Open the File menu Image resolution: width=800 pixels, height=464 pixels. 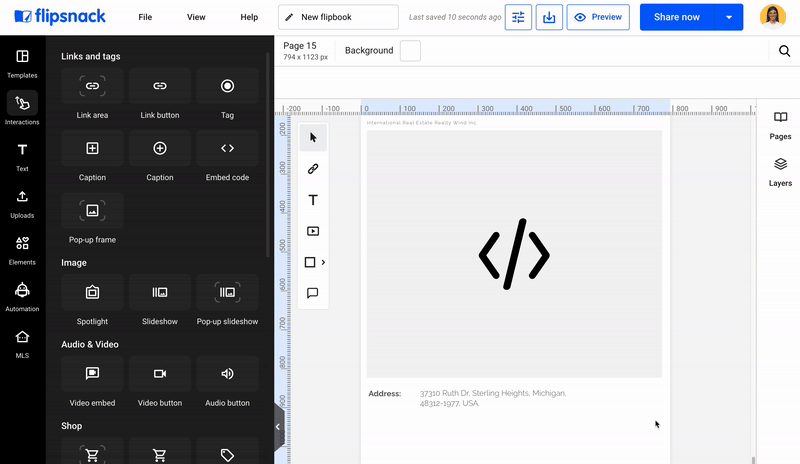(x=145, y=17)
